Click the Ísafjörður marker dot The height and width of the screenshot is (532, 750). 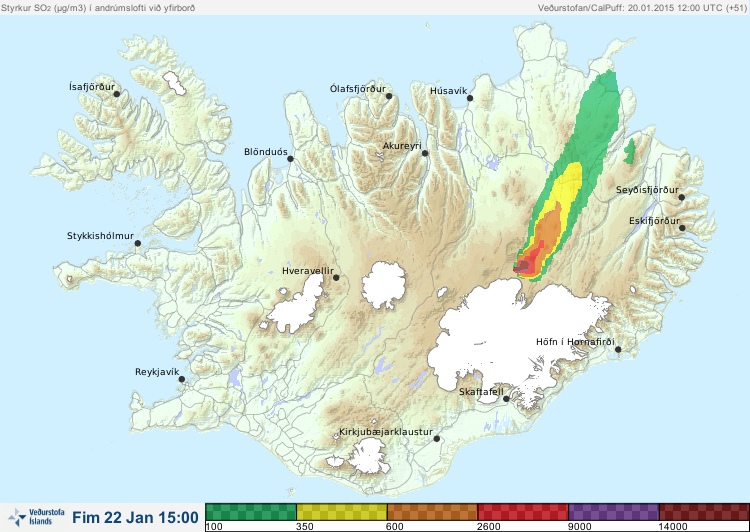coord(116,94)
